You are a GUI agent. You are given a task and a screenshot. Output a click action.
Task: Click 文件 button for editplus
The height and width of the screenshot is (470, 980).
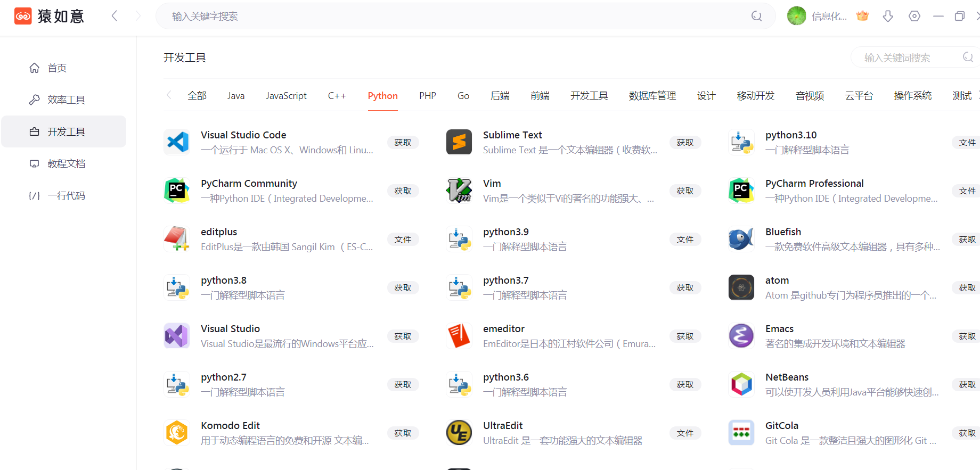click(x=403, y=240)
